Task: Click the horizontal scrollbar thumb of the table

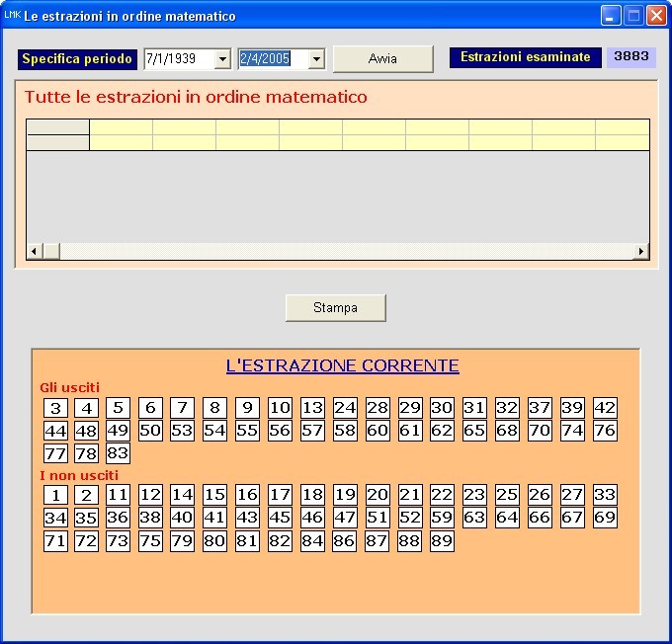Action: pyautogui.click(x=51, y=251)
